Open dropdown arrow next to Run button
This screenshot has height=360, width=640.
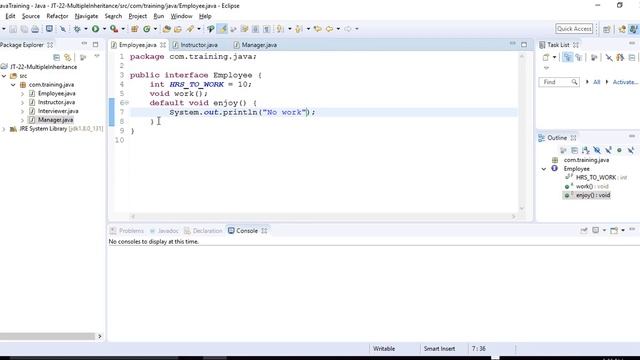click(x=104, y=29)
